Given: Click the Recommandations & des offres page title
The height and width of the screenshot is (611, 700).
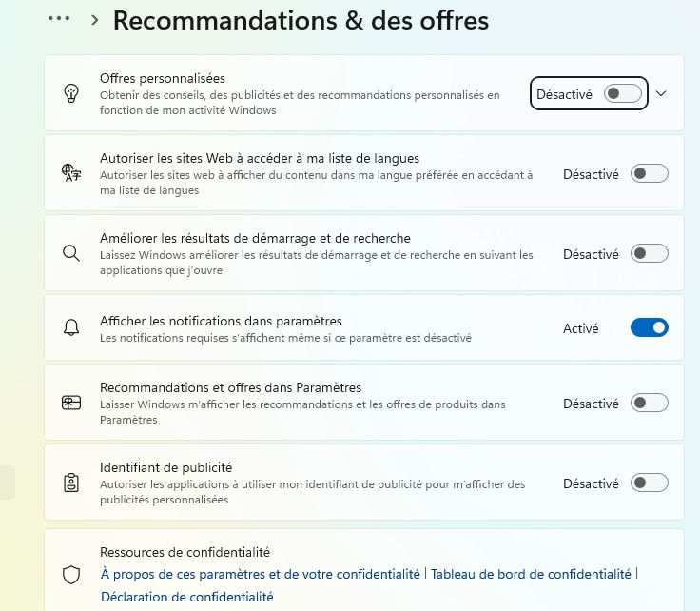Looking at the screenshot, I should pos(301,21).
